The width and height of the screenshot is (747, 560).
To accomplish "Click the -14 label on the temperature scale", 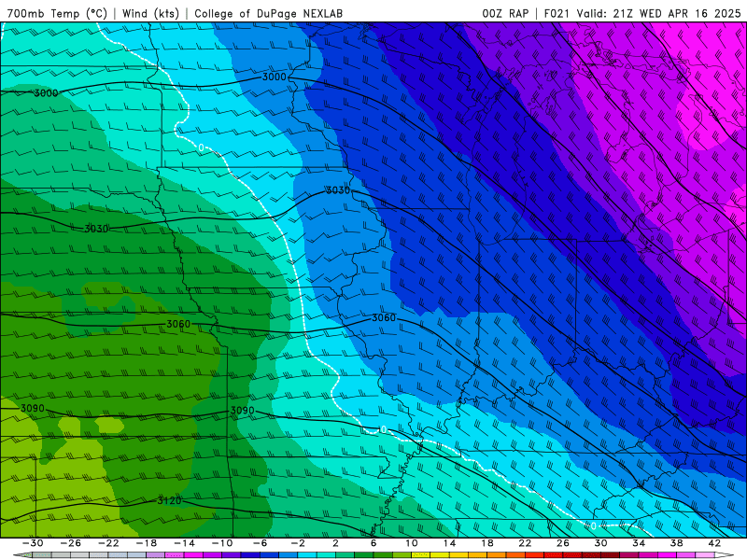I will tap(184, 543).
